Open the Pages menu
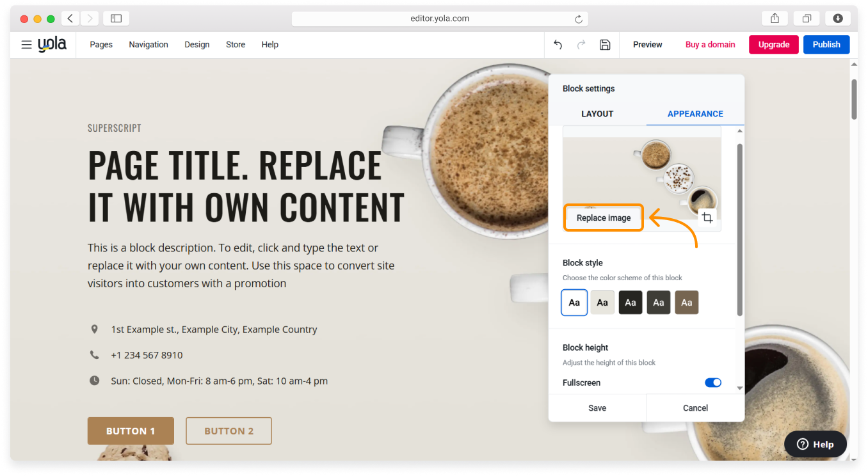The width and height of the screenshot is (868, 476). coord(101,45)
